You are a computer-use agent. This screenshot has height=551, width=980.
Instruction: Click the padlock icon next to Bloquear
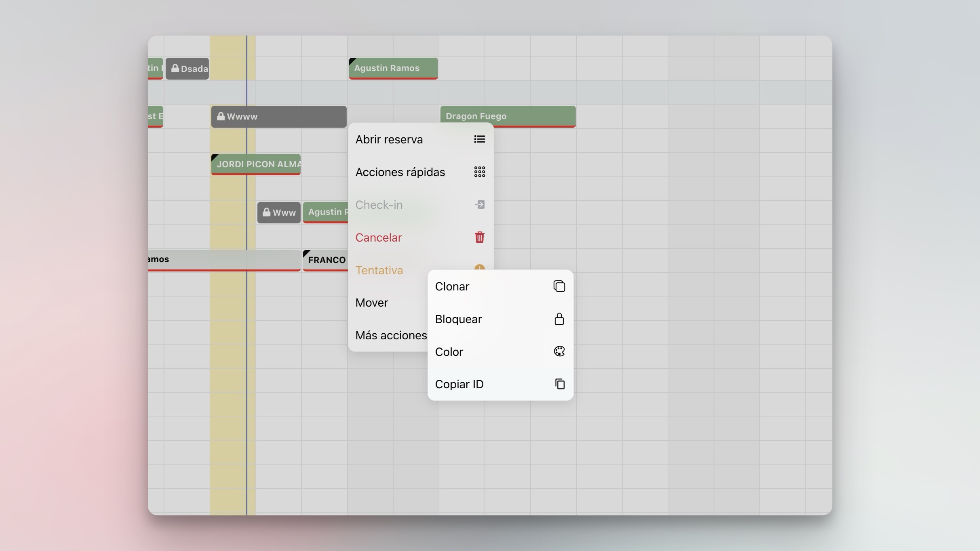point(559,319)
